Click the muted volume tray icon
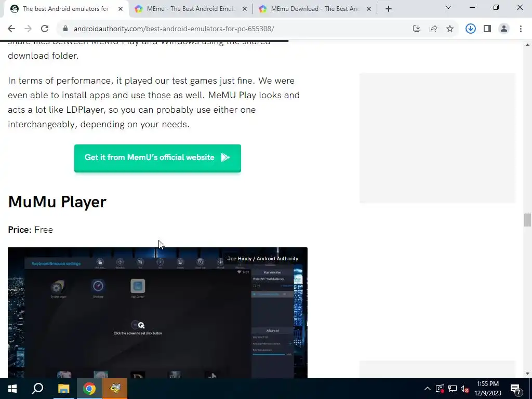 pos(465,389)
